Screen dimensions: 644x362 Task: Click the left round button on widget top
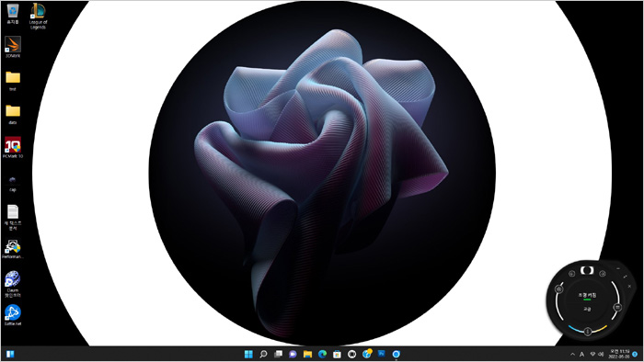[571, 274]
